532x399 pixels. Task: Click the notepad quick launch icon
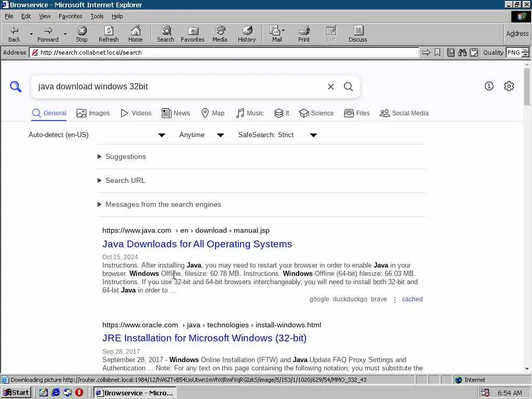[44, 393]
